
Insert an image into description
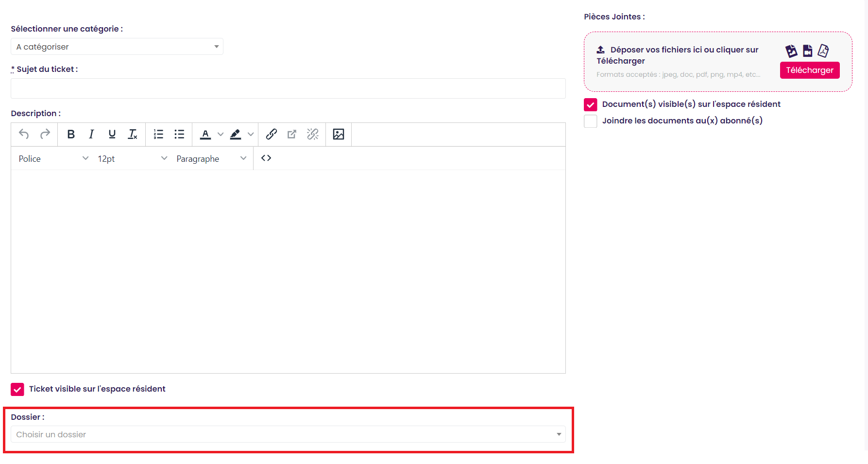(339, 134)
